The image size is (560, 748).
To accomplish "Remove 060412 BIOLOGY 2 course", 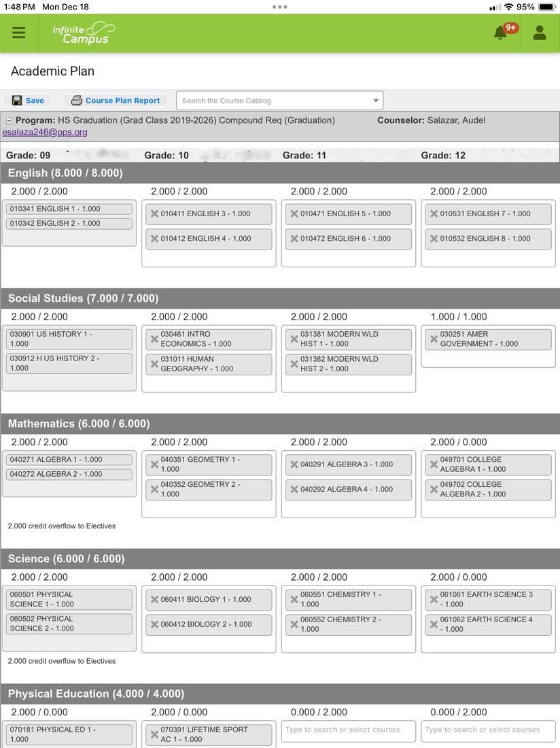I will pos(154,624).
